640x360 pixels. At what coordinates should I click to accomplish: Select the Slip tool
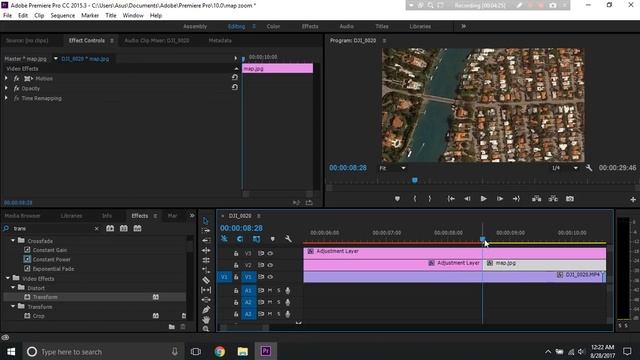click(x=206, y=290)
